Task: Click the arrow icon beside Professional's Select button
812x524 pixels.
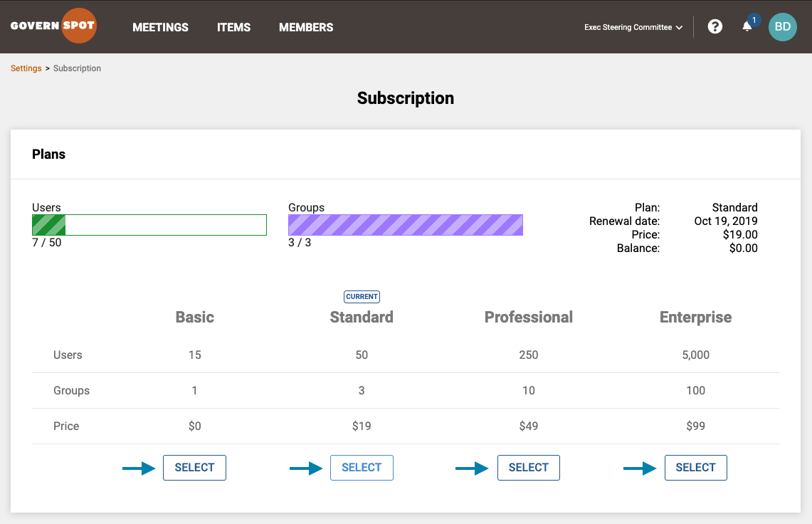Action: click(x=473, y=468)
